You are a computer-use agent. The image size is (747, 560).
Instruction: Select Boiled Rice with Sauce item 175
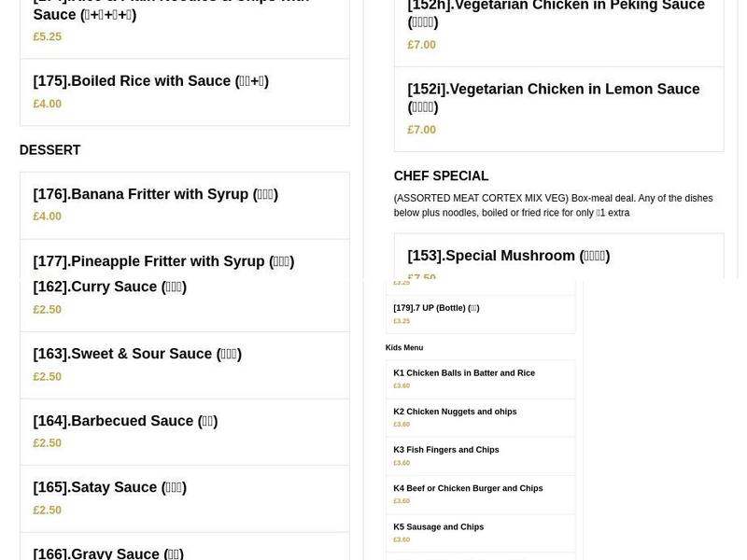(x=150, y=81)
